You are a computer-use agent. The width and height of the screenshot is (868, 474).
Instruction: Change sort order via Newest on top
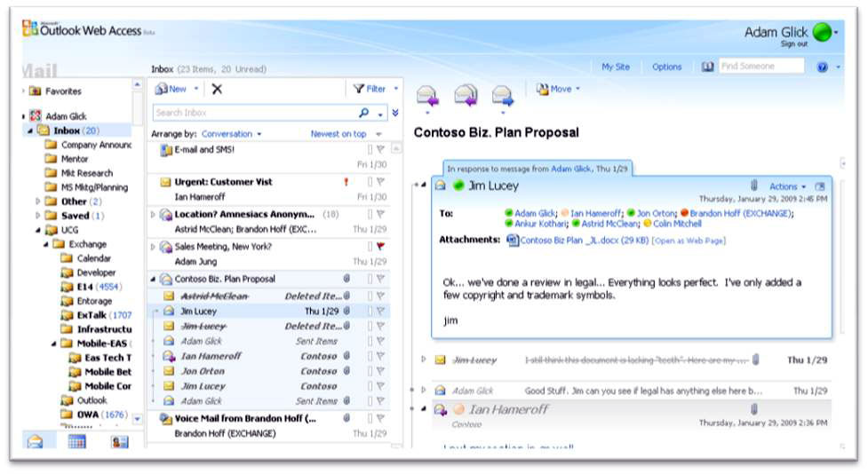tap(338, 134)
